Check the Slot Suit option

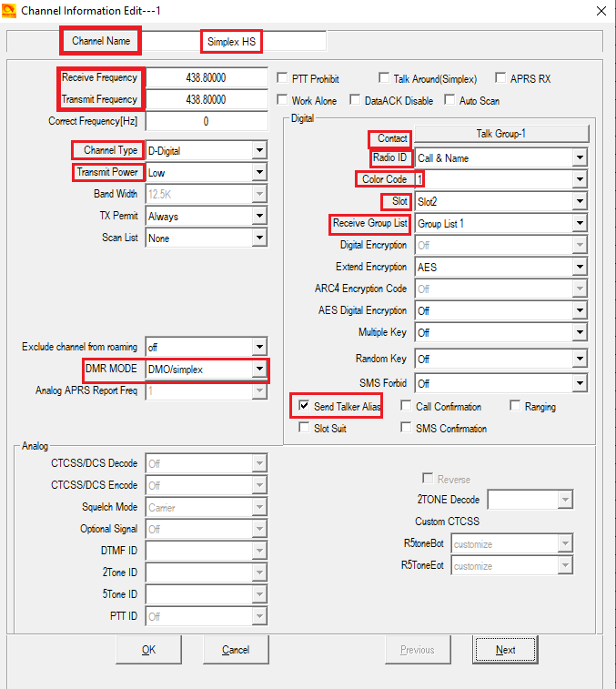[304, 428]
